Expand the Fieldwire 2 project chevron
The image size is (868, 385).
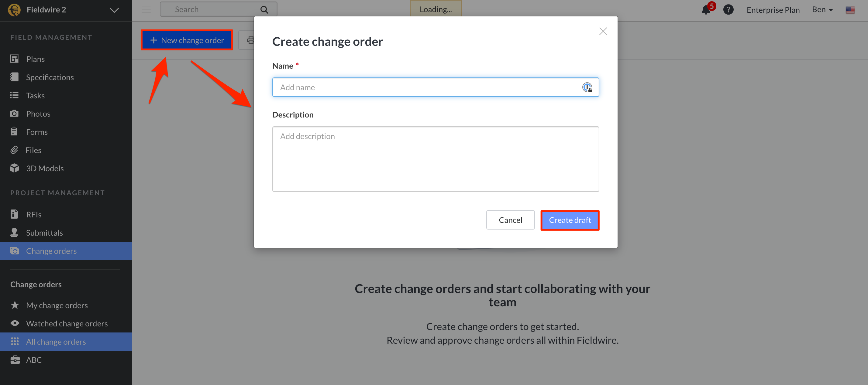click(114, 10)
